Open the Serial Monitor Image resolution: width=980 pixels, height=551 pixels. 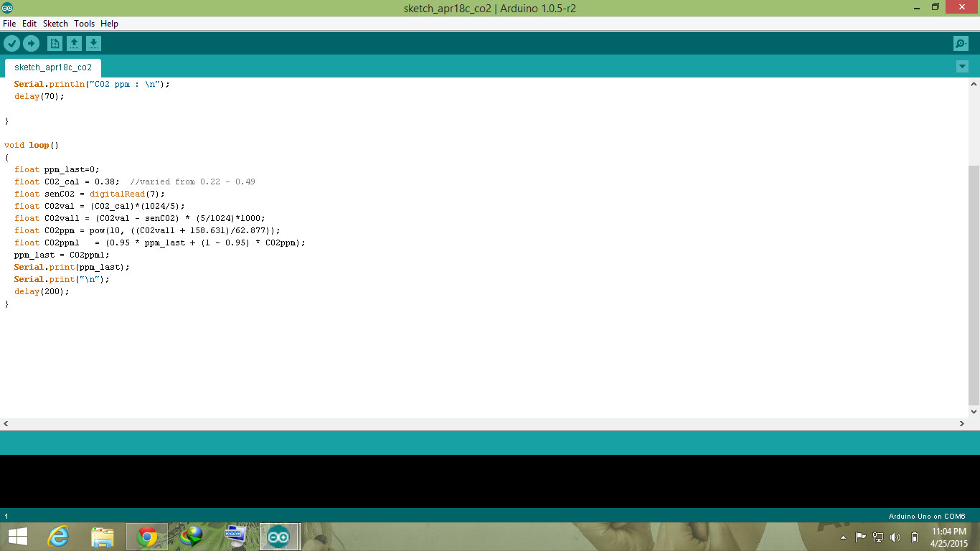tap(961, 44)
